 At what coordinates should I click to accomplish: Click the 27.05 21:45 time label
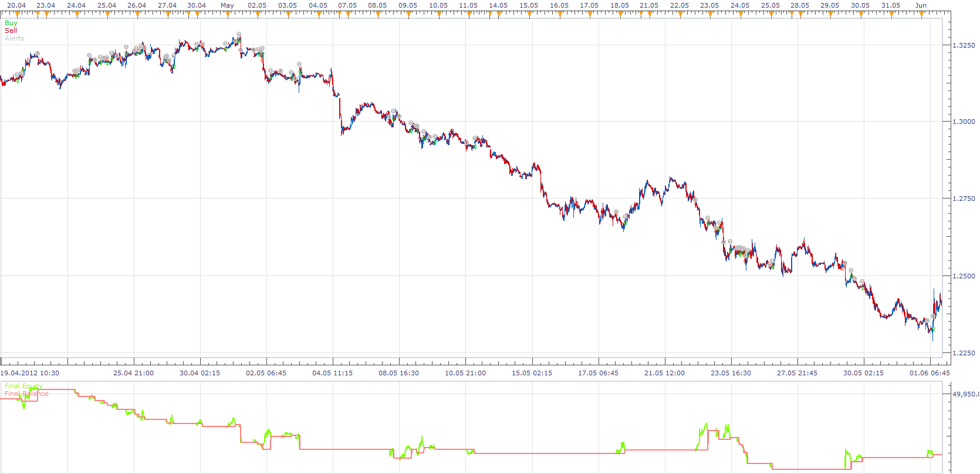coord(797,373)
